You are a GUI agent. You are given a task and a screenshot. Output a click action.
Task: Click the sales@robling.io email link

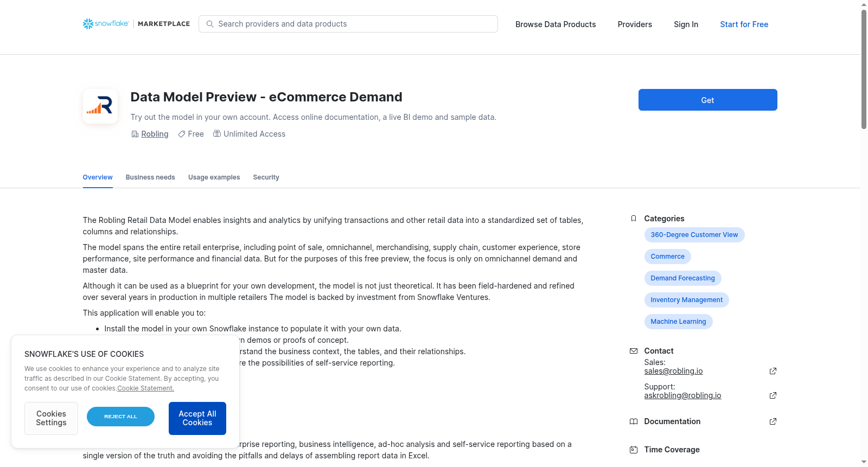tap(673, 371)
